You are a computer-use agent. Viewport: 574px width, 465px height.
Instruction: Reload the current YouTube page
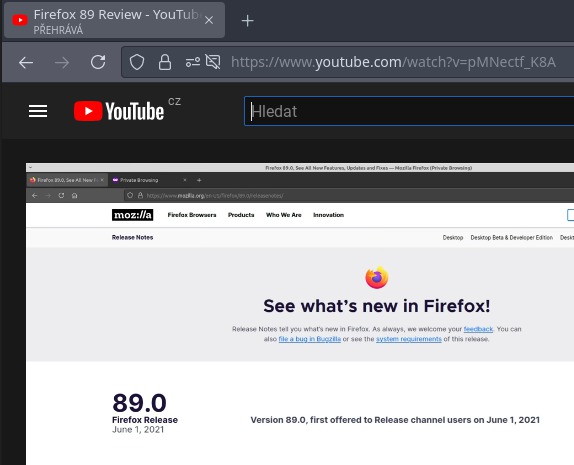click(98, 62)
